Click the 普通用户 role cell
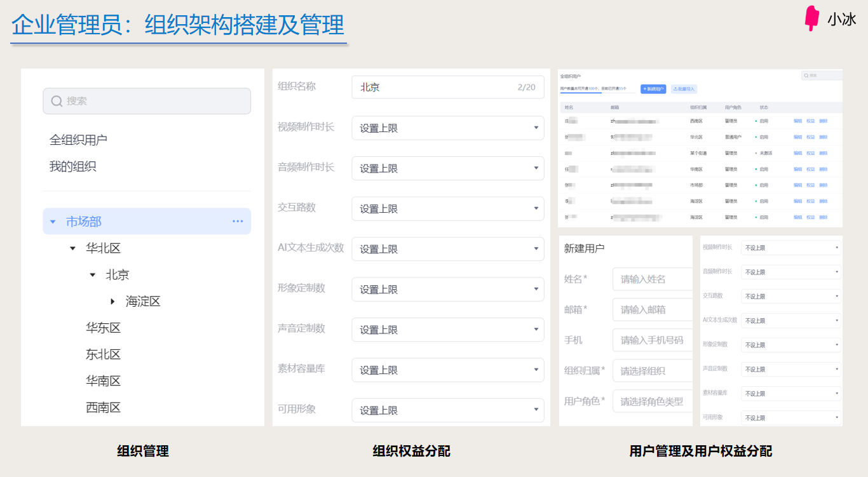868x477 pixels. pyautogui.click(x=733, y=137)
